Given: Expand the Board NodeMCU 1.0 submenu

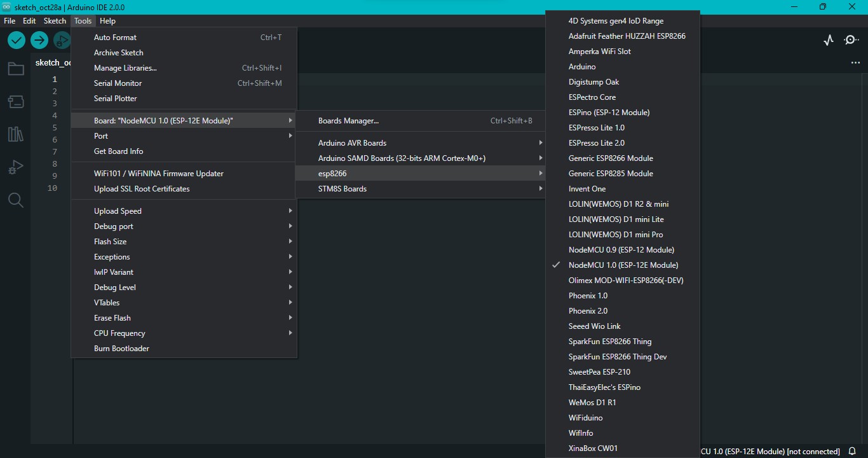Looking at the screenshot, I should tap(184, 121).
